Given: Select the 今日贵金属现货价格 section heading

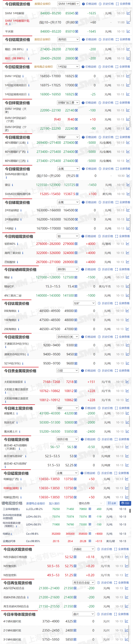Looking at the screenshot, I should [20, 371].
